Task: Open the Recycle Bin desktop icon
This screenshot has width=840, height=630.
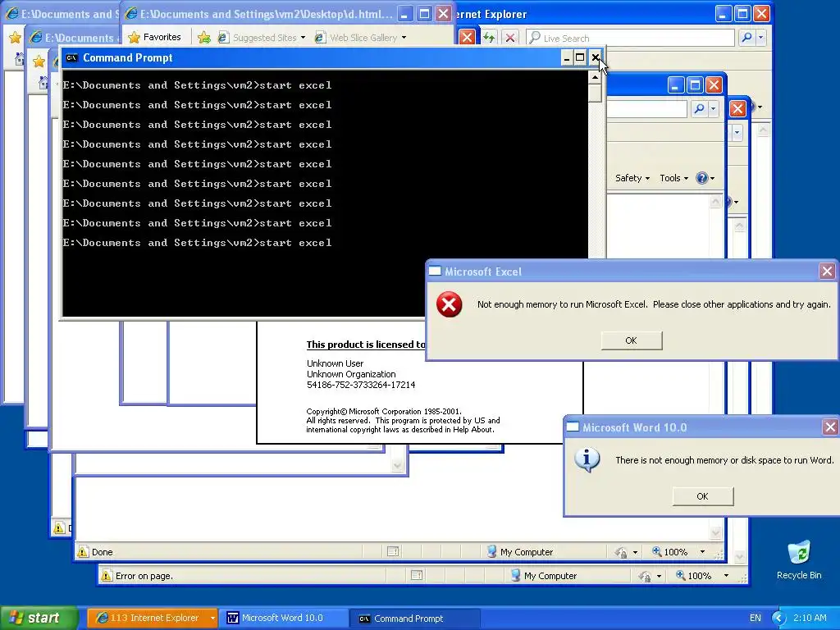Action: (799, 560)
